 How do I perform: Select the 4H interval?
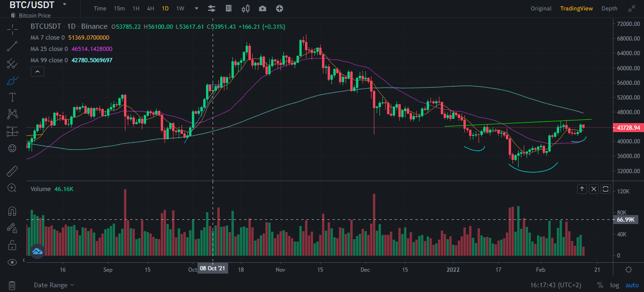pos(150,8)
